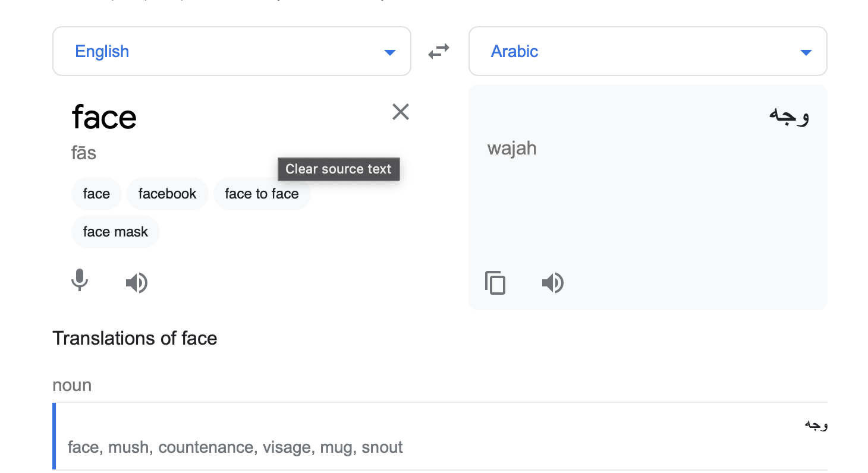Viewport: 868px width, 473px height.
Task: Open the Arabic target language dropdown
Action: coord(648,51)
